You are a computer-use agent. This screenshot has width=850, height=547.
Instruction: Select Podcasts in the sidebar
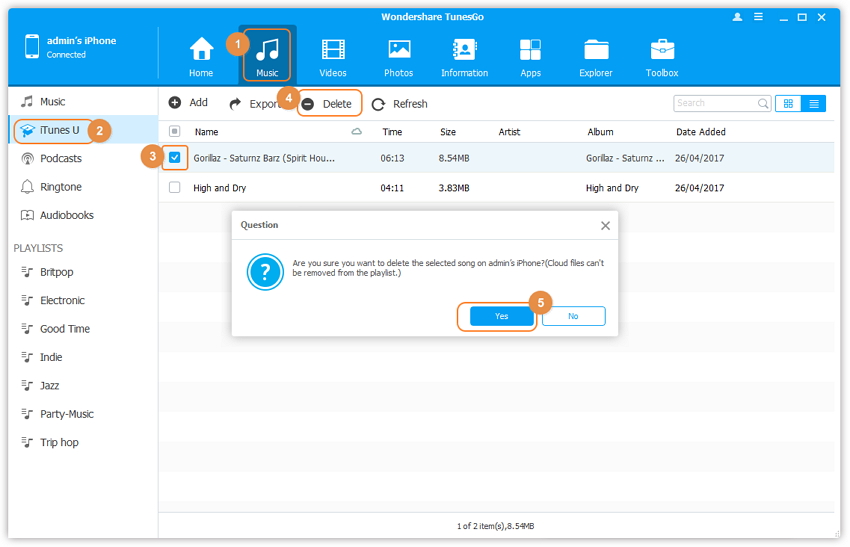pos(60,158)
